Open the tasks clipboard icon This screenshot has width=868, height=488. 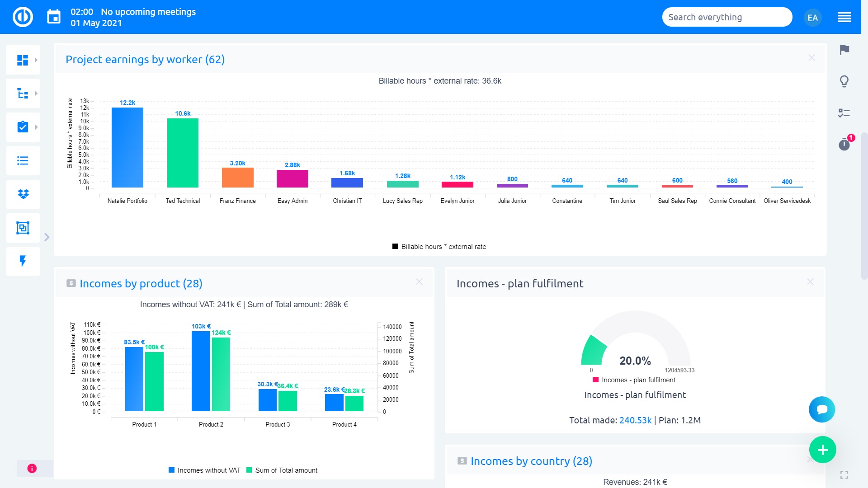[x=23, y=127]
